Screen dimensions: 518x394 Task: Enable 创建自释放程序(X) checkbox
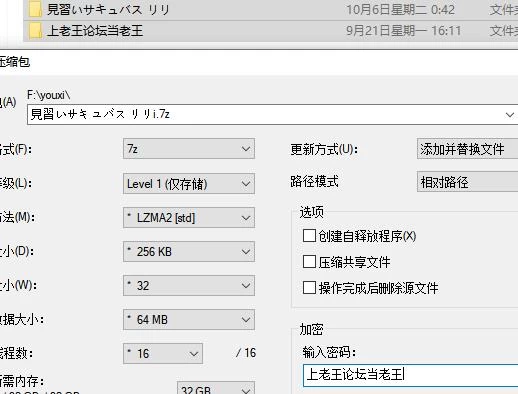309,236
